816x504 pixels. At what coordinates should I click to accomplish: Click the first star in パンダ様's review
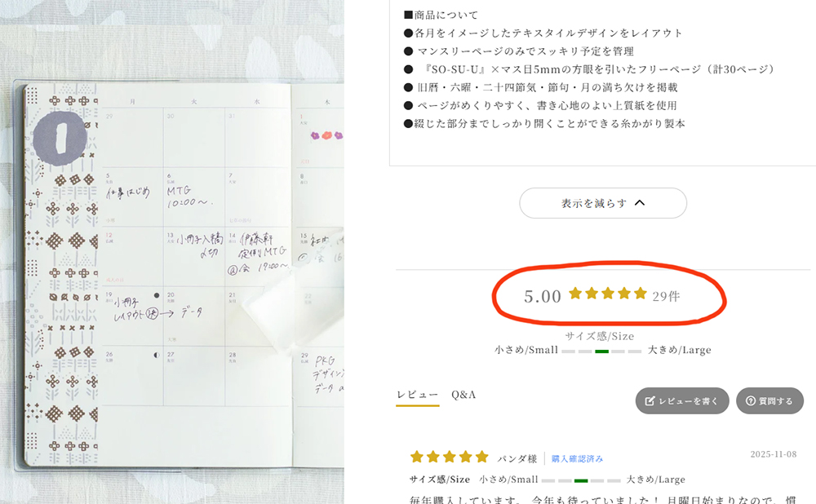[x=417, y=457]
